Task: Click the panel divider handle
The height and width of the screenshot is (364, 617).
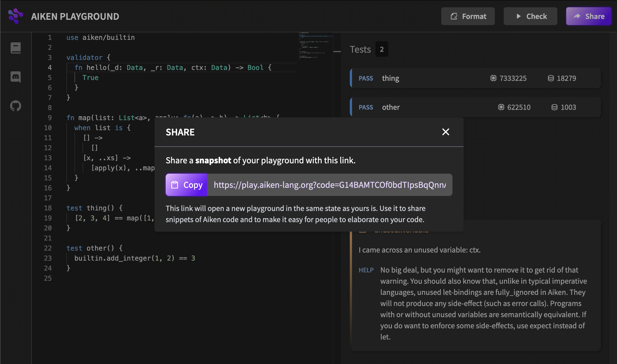Action: pos(337,52)
